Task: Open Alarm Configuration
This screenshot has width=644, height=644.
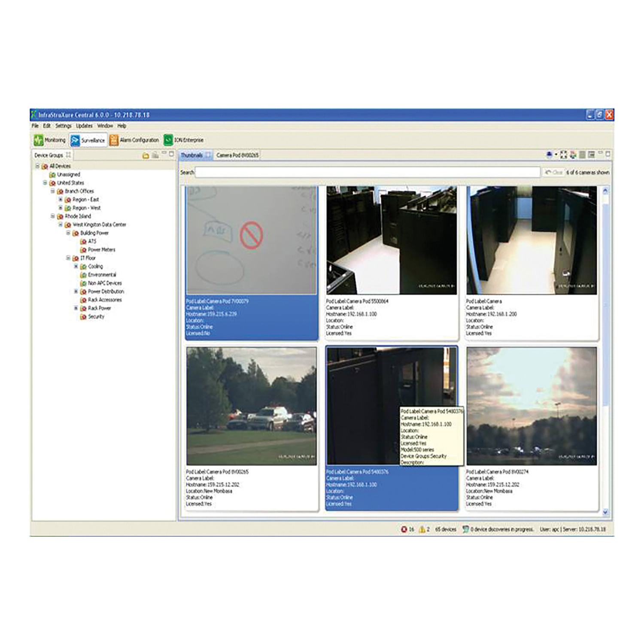Action: click(134, 140)
